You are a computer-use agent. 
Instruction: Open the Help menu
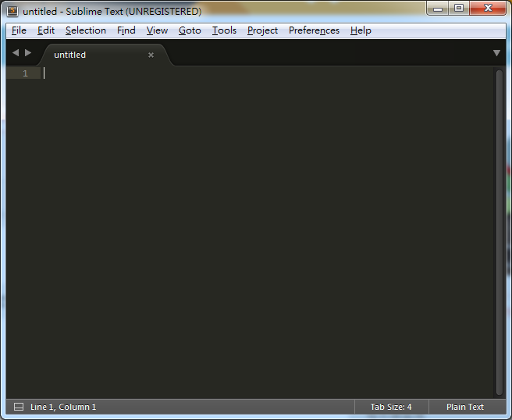click(x=361, y=30)
